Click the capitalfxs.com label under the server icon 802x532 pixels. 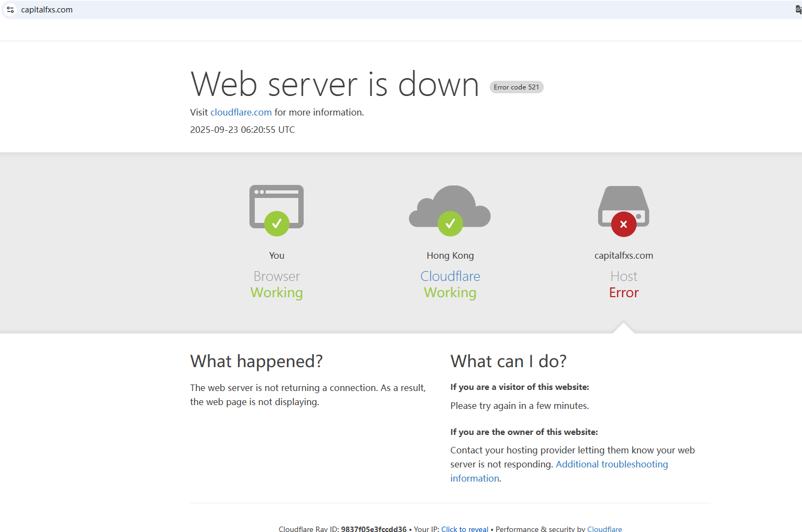point(624,255)
